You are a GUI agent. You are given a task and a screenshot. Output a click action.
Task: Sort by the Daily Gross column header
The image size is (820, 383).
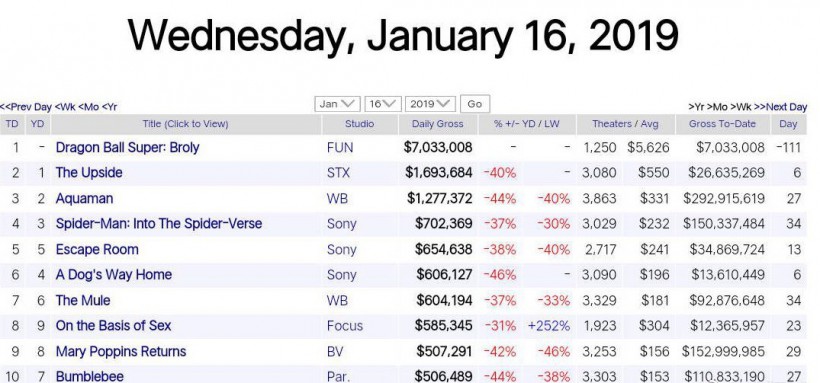click(438, 124)
